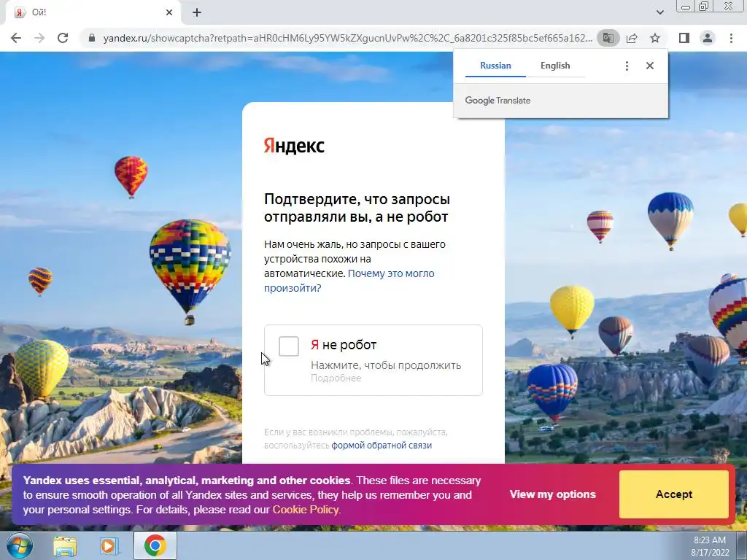The width and height of the screenshot is (747, 560).
Task: Check the "Я не робот" checkbox
Action: 289,346
